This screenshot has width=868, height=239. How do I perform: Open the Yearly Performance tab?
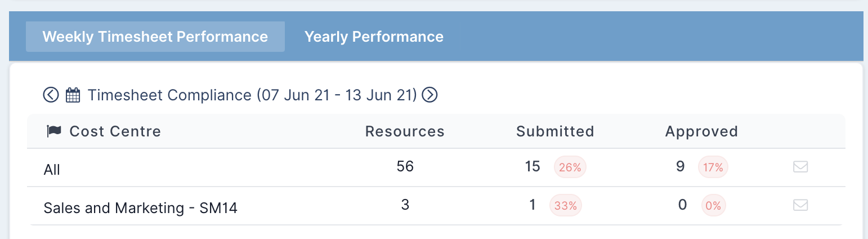374,37
